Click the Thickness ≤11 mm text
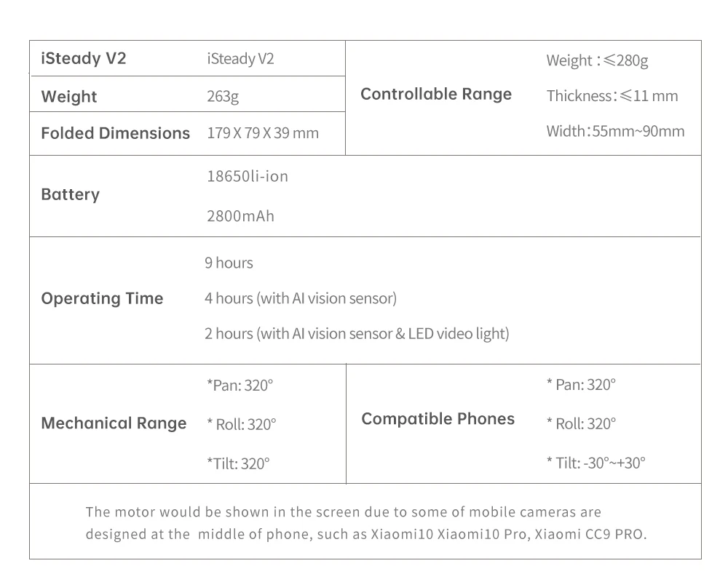The image size is (728, 582). click(612, 96)
